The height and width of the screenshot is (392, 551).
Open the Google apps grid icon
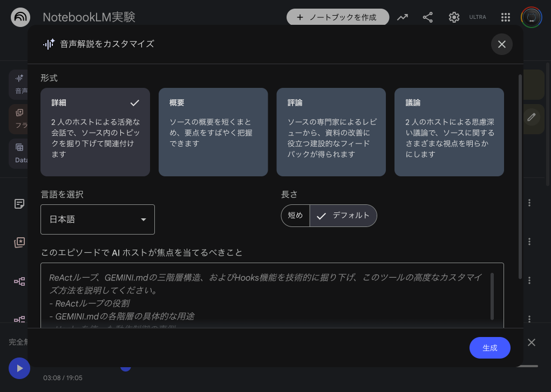(506, 17)
